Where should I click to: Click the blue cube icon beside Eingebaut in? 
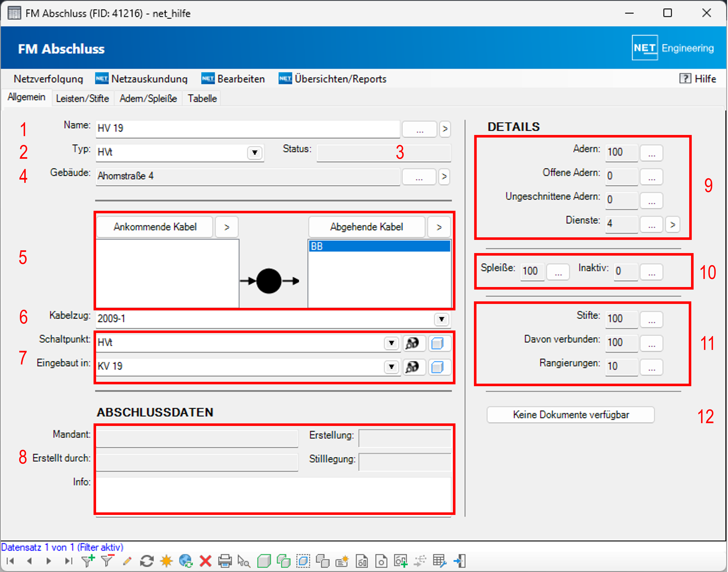click(x=437, y=367)
